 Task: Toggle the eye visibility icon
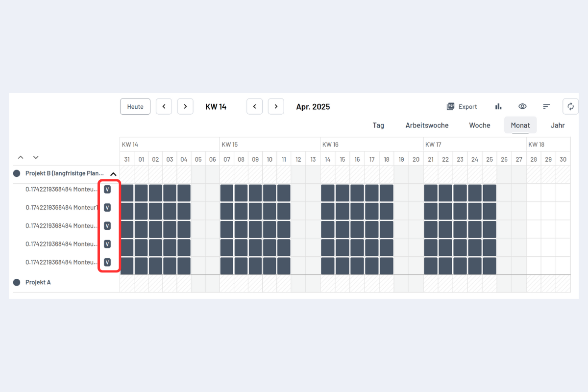point(522,106)
